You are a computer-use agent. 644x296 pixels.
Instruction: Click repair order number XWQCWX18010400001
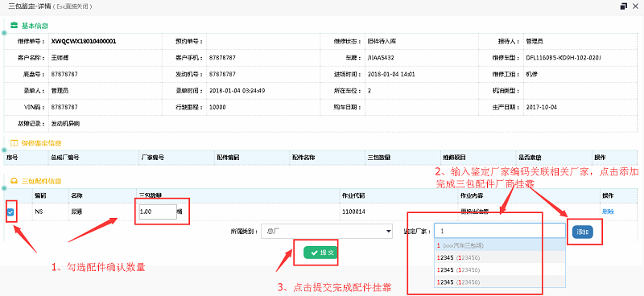[x=84, y=42]
